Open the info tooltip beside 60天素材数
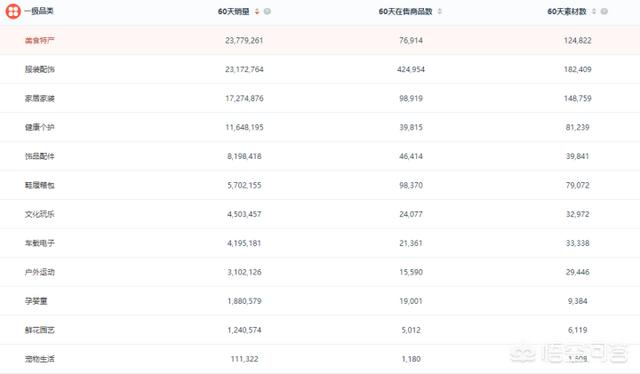This screenshot has width=640, height=374. coord(604,11)
